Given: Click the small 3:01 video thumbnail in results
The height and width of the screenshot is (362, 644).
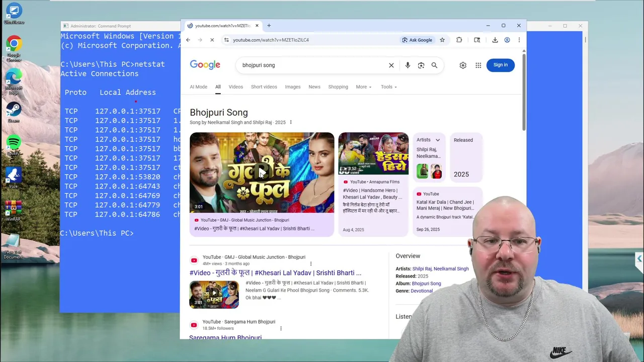Looking at the screenshot, I should tap(214, 294).
